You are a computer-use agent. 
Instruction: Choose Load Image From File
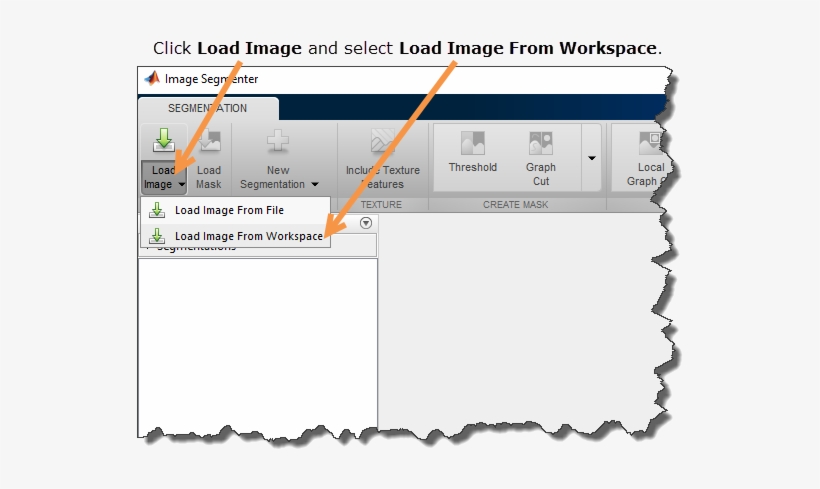click(x=235, y=210)
